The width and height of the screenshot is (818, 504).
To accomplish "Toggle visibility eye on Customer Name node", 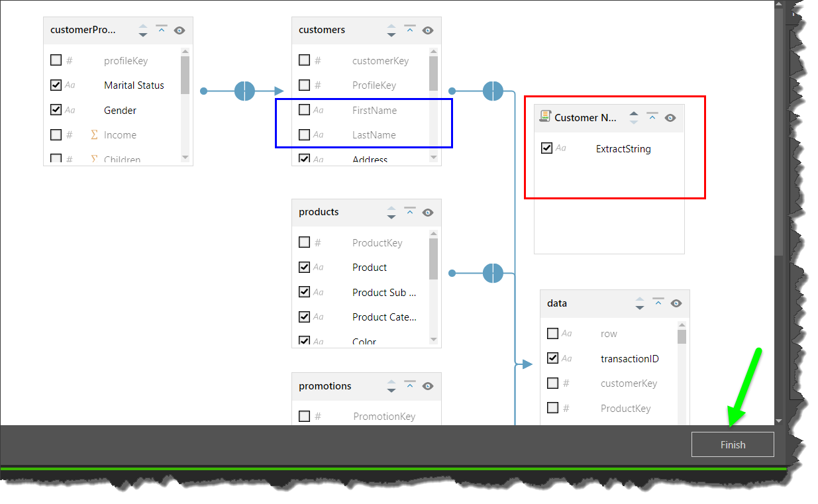I will [x=670, y=118].
